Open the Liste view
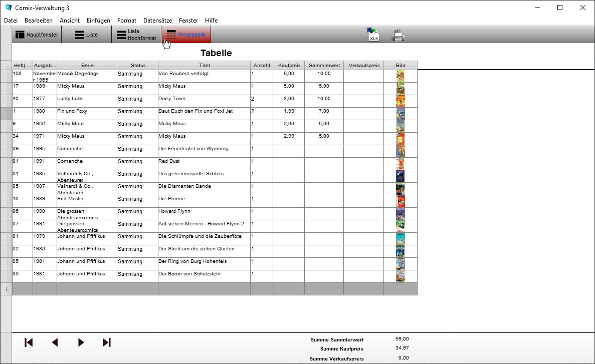This screenshot has width=595, height=364. point(86,35)
